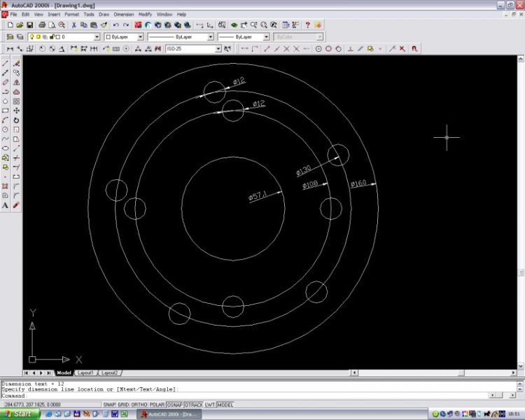Toggle LWT lineweight display
The height and width of the screenshot is (420, 525).
210,405
